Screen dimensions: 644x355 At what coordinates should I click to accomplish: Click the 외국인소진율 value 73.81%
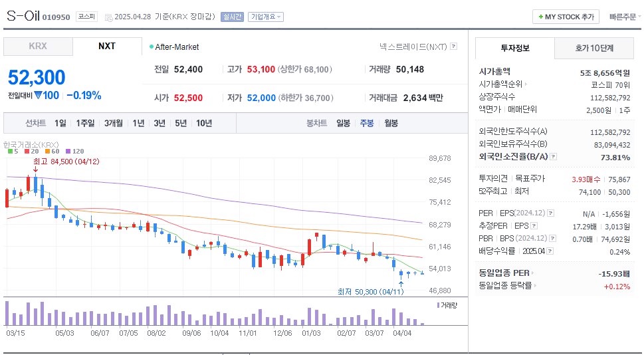pos(615,158)
